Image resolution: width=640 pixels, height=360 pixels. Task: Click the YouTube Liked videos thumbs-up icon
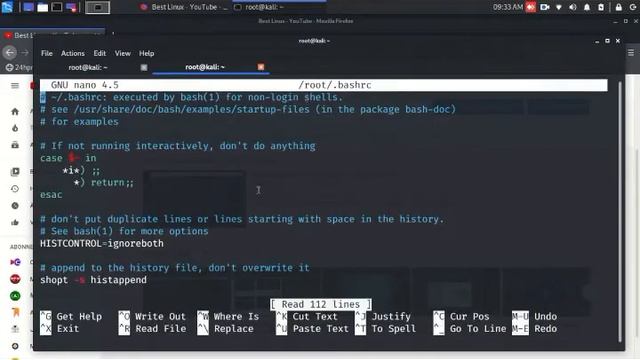(15, 222)
